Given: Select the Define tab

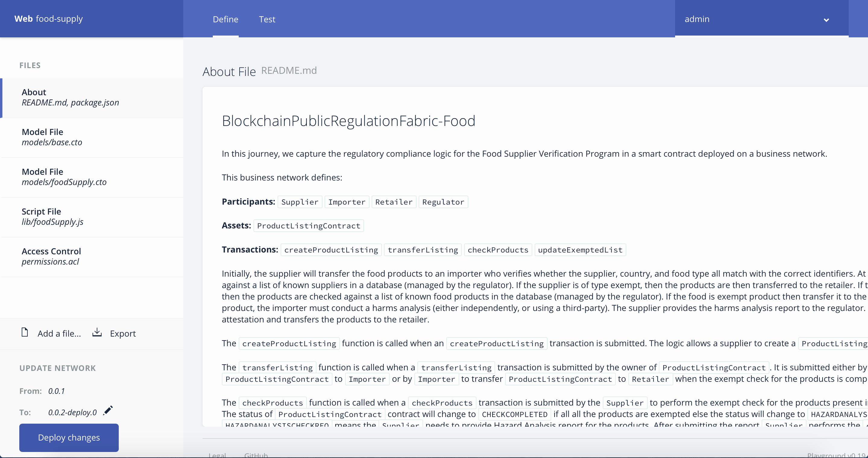Looking at the screenshot, I should [x=226, y=19].
